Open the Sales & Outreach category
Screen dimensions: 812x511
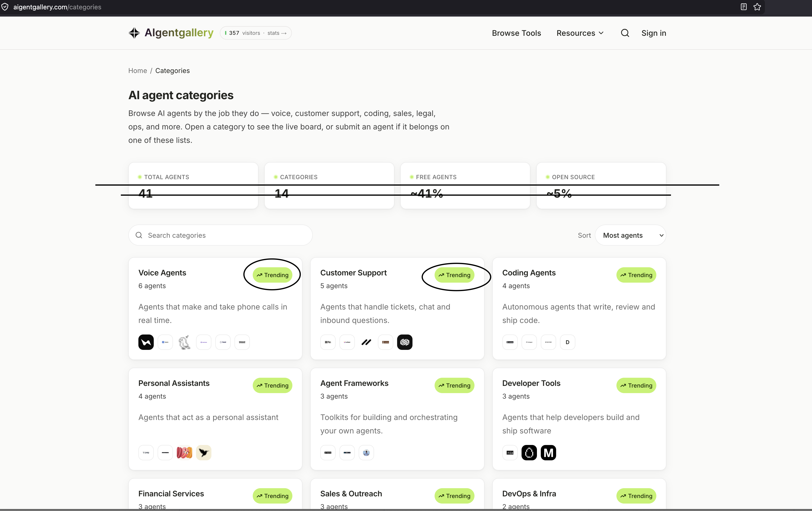coord(351,494)
